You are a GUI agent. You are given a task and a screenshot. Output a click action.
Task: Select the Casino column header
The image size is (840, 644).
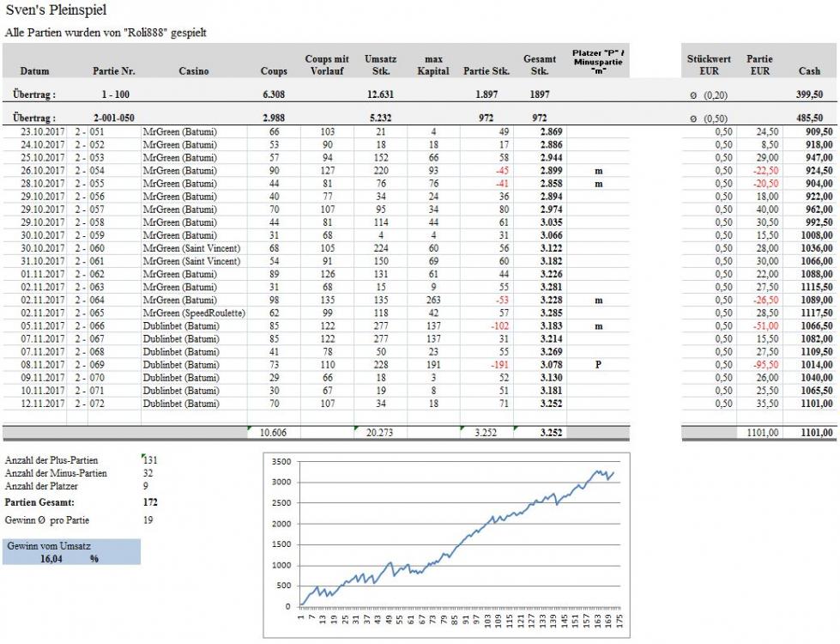tap(193, 71)
